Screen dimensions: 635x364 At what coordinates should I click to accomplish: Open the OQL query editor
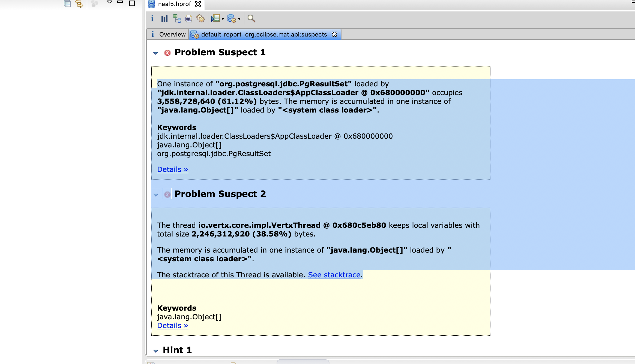(188, 19)
